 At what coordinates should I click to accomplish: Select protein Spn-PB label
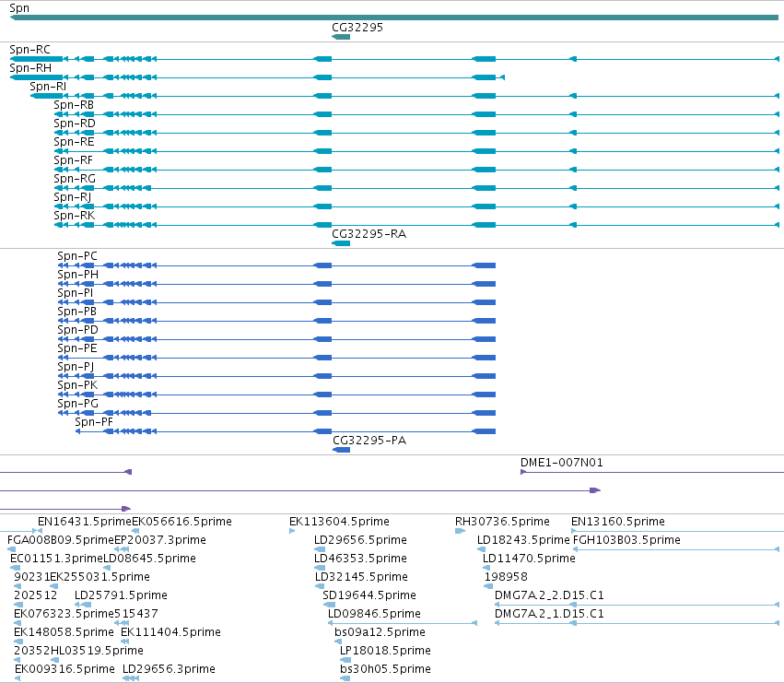pyautogui.click(x=76, y=312)
